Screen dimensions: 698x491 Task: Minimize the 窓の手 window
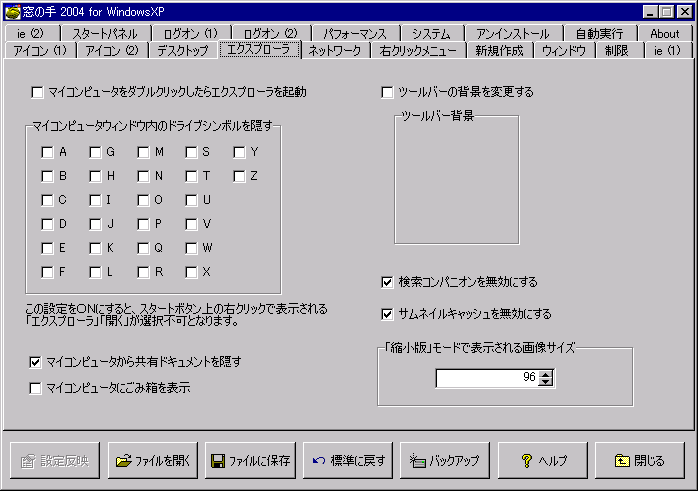click(x=650, y=12)
